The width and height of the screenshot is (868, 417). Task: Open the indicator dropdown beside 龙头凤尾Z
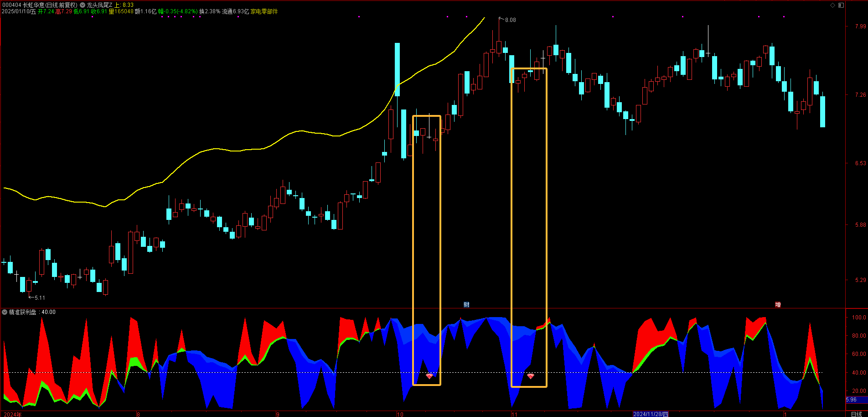(83, 5)
